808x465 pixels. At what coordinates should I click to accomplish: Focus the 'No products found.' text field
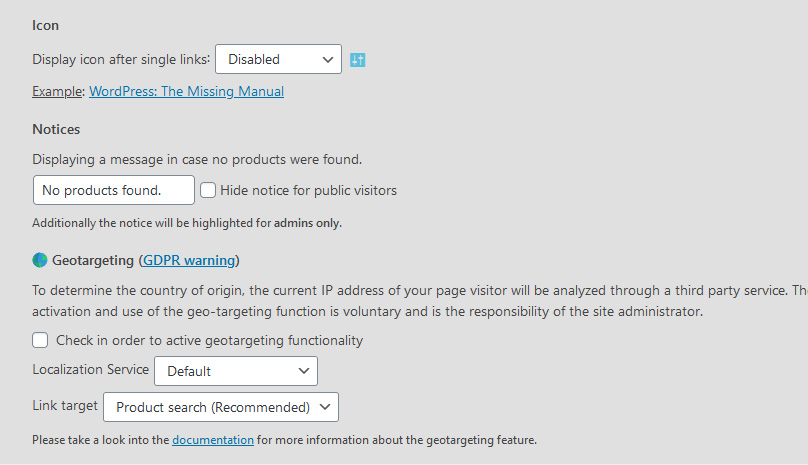coord(113,190)
